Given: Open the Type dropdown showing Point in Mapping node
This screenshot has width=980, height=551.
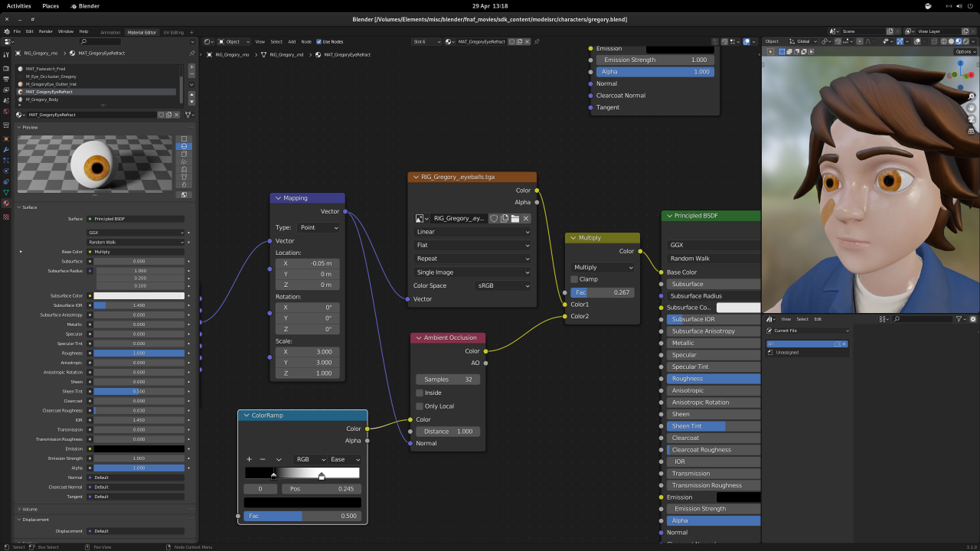Looking at the screenshot, I should pyautogui.click(x=319, y=227).
